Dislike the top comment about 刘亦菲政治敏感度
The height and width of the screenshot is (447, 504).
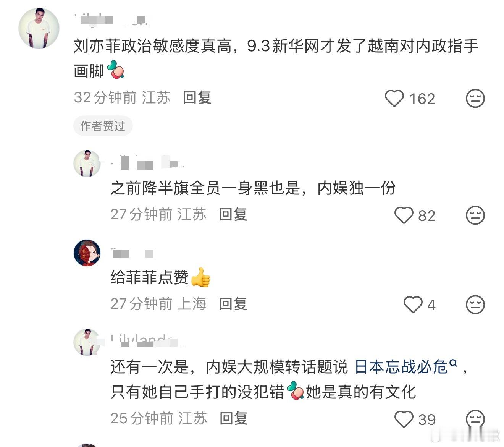[475, 98]
